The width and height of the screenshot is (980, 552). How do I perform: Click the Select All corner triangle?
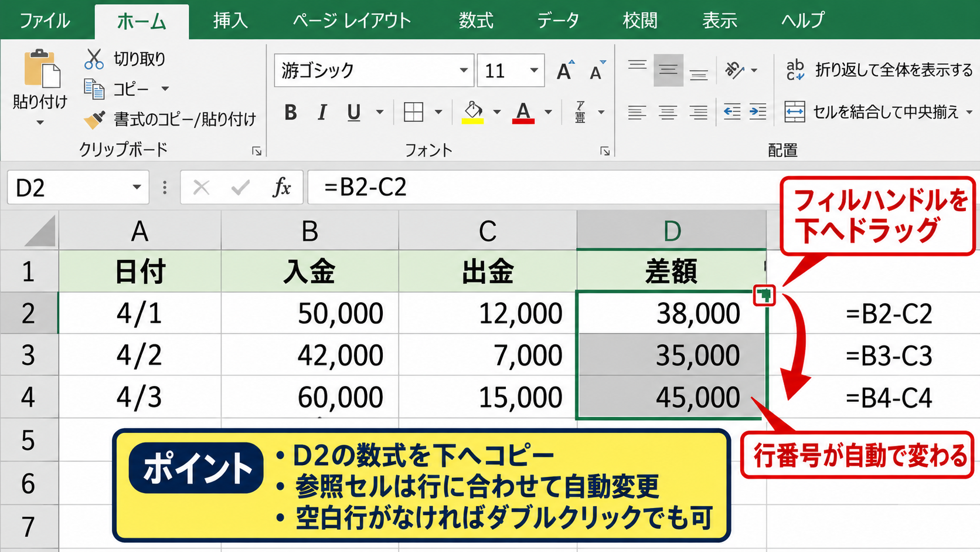40,231
